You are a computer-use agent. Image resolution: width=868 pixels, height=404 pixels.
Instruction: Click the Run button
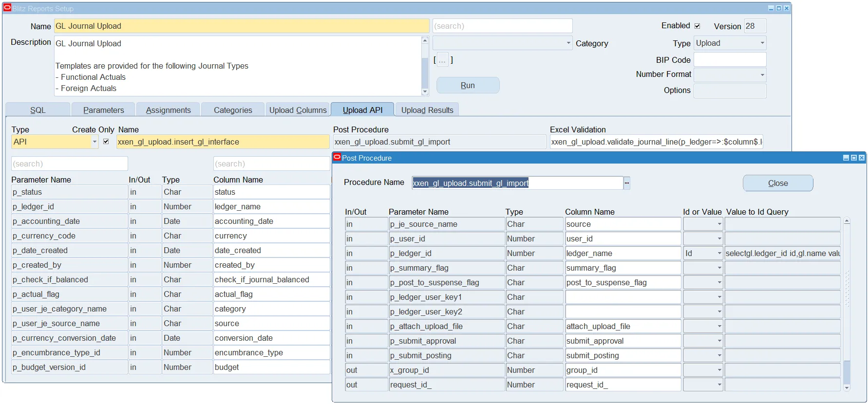468,85
